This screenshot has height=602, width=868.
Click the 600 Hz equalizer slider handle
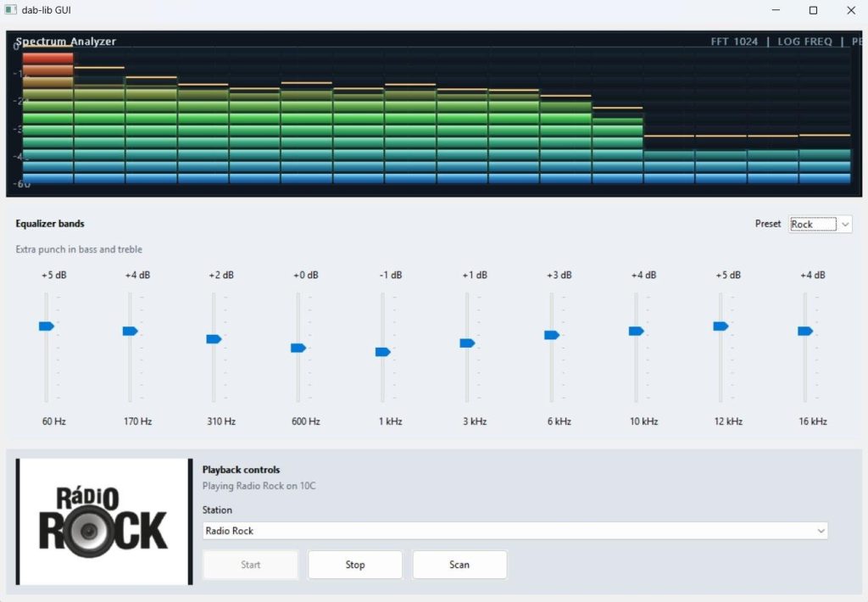(298, 348)
